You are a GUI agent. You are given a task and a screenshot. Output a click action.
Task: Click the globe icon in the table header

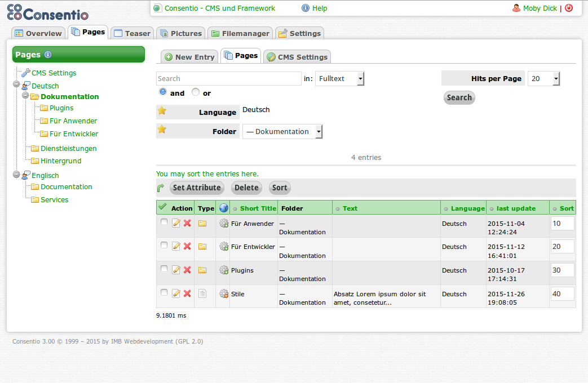(223, 207)
